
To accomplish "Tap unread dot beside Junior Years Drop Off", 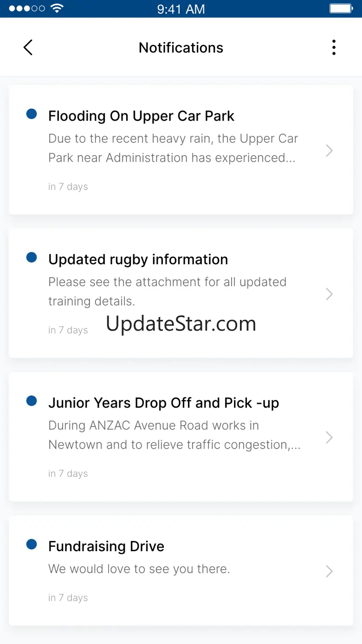I will [32, 401].
